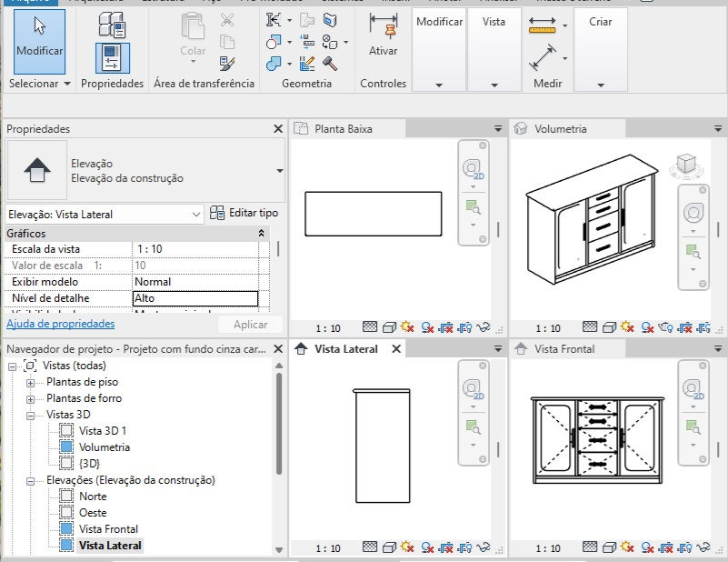This screenshot has height=562, width=728.
Task: Select the Demolish hammer icon
Action: 330,63
